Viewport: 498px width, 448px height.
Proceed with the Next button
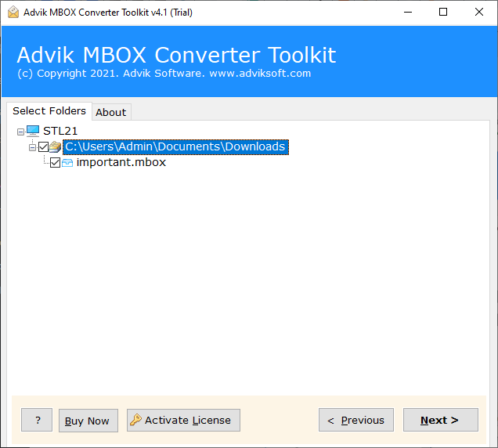click(440, 420)
